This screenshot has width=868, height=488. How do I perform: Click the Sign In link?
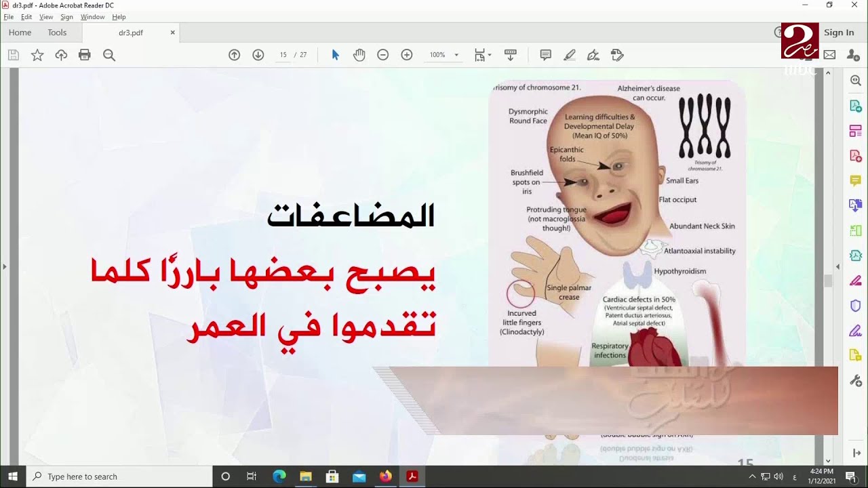pos(839,33)
